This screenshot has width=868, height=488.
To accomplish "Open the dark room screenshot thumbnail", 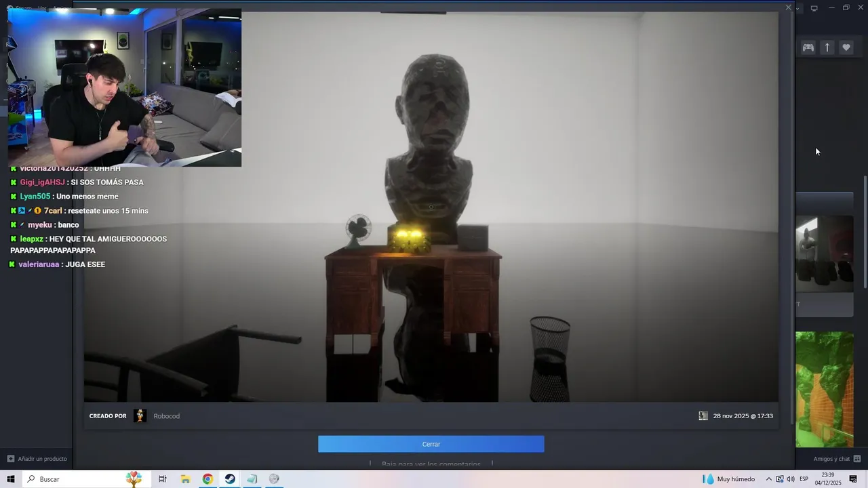I will coord(825,253).
